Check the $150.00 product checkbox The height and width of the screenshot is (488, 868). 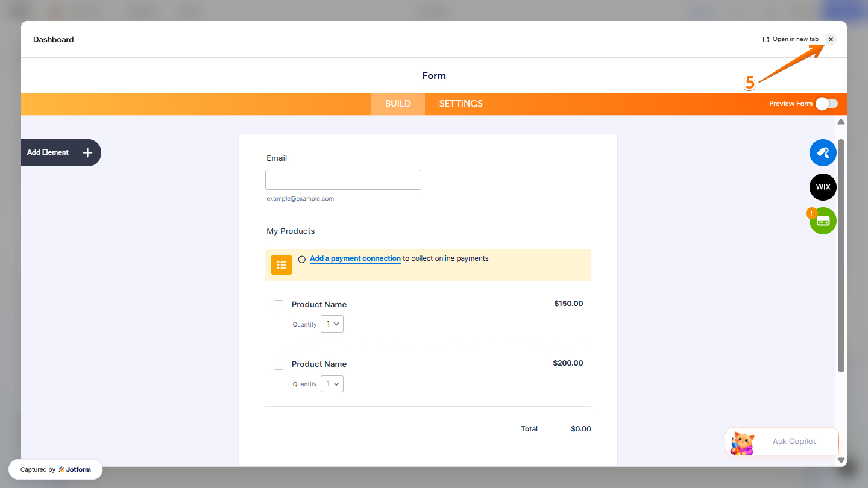[x=278, y=305]
